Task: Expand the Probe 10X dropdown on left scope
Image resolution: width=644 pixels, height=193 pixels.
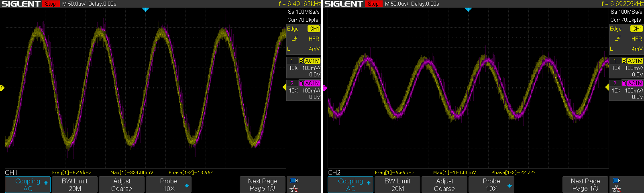Action: pyautogui.click(x=169, y=185)
